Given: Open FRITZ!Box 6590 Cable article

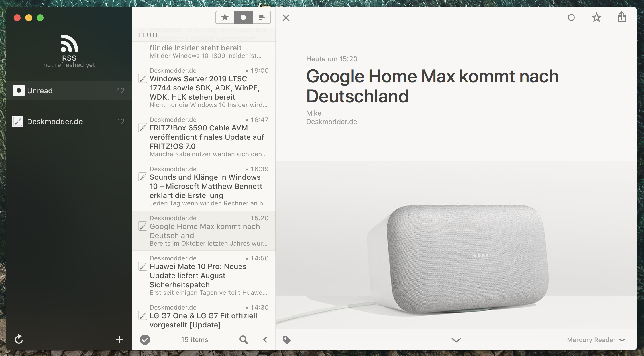Looking at the screenshot, I should tap(204, 137).
